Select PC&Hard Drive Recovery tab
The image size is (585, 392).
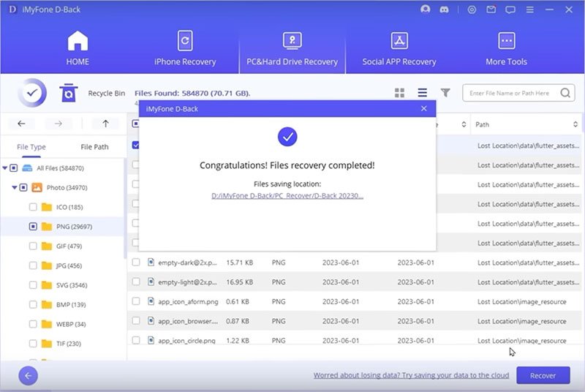292,48
